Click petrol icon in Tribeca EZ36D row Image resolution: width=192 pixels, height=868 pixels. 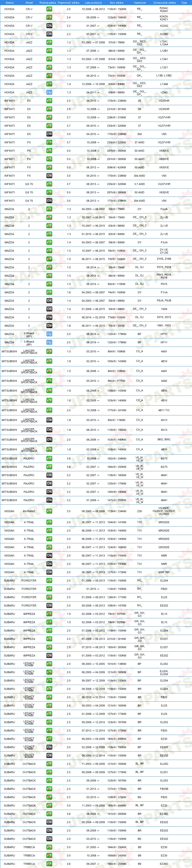(x=49, y=864)
